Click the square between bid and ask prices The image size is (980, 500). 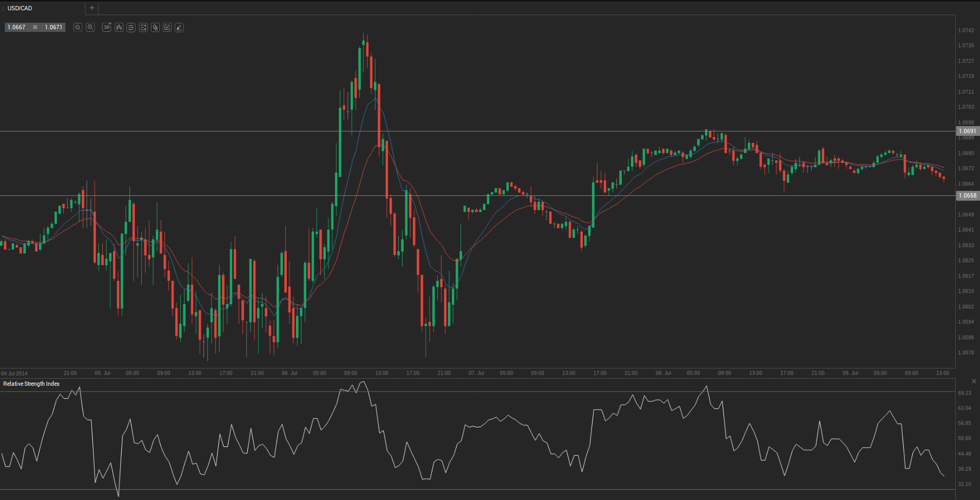click(x=35, y=27)
